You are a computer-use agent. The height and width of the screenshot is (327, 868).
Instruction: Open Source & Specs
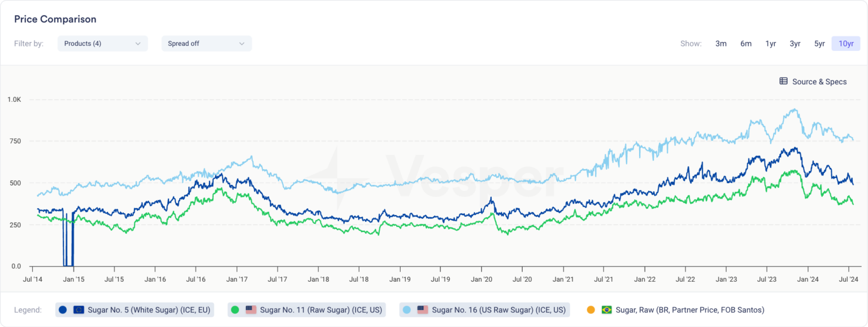tap(819, 81)
